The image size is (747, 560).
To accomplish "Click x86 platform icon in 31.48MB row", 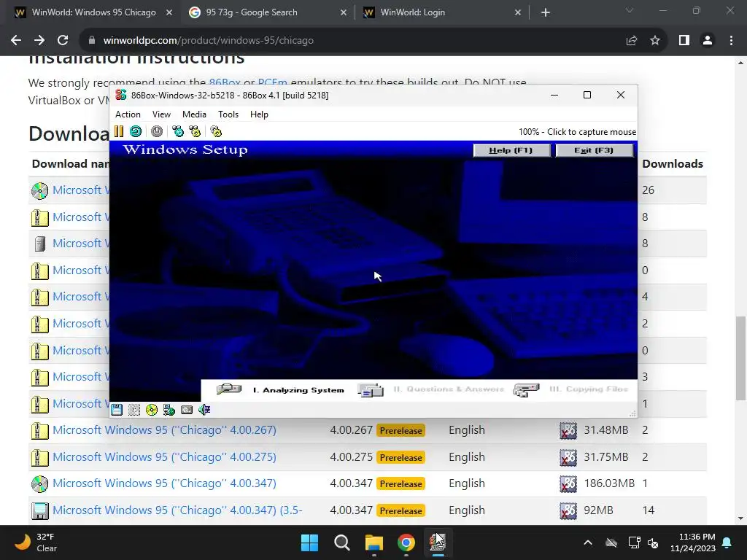I will pos(568,430).
